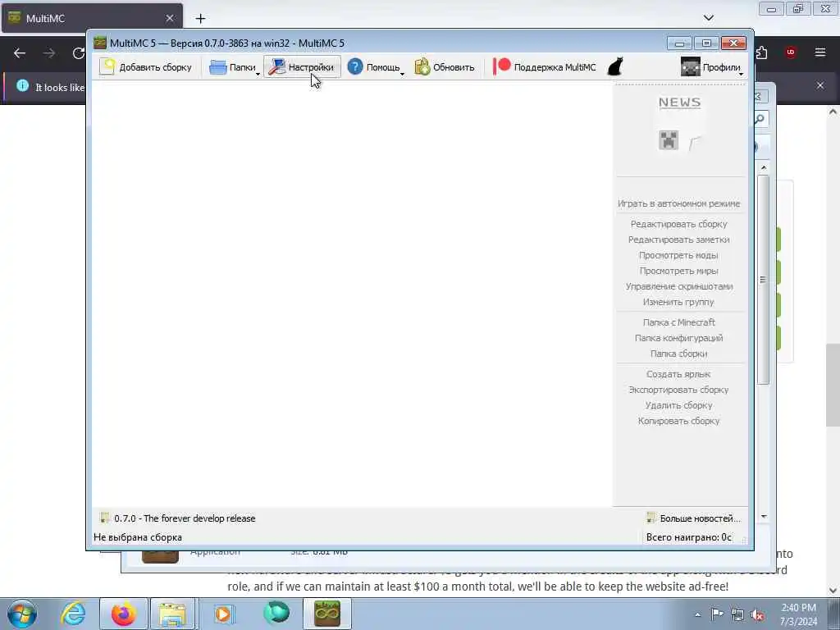This screenshot has width=840, height=630.
Task: Open the Профили accounts menu
Action: [x=711, y=67]
